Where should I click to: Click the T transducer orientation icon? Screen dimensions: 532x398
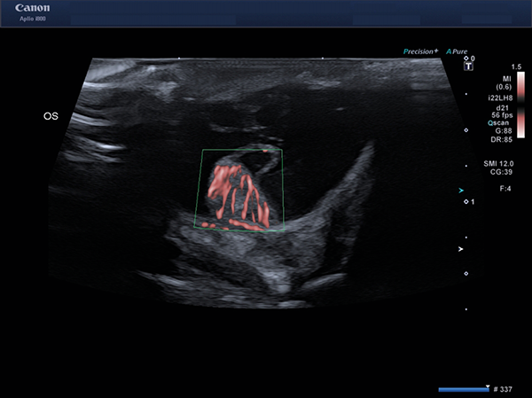[x=468, y=66]
